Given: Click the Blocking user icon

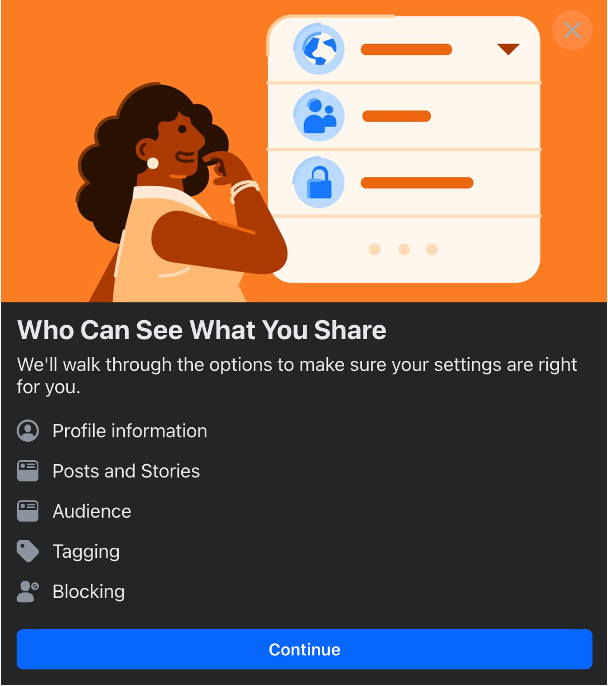Looking at the screenshot, I should 28,592.
